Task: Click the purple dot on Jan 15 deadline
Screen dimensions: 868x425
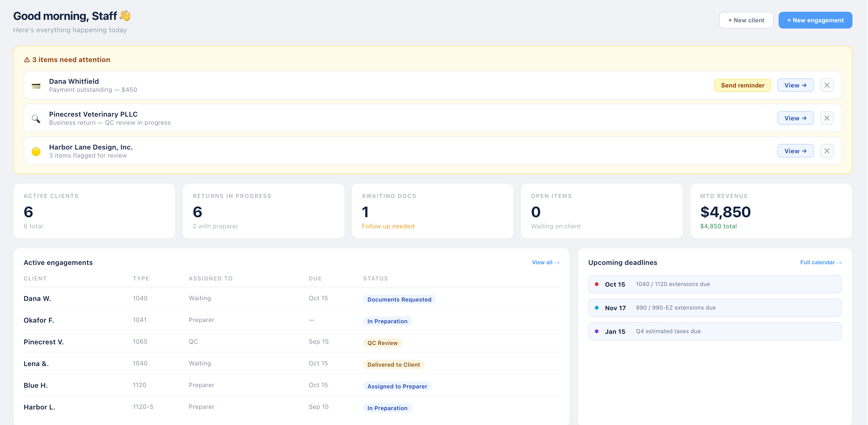Action: tap(597, 331)
